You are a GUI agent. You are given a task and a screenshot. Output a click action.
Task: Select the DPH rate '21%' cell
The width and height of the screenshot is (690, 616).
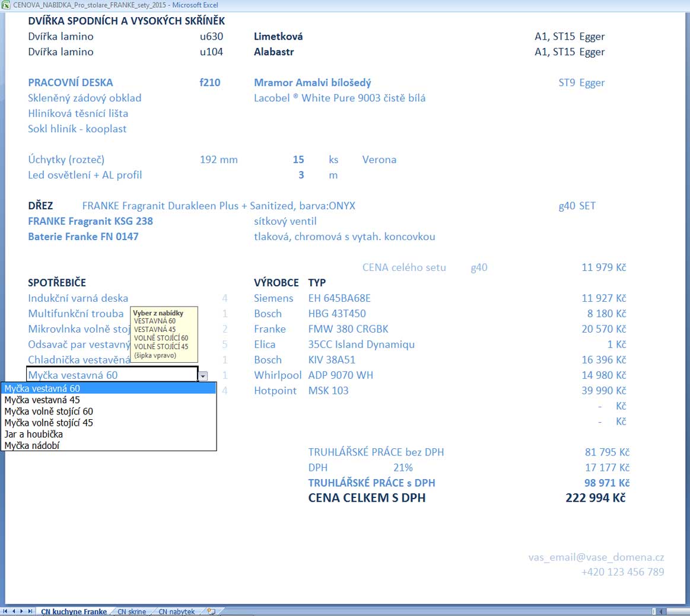point(403,467)
